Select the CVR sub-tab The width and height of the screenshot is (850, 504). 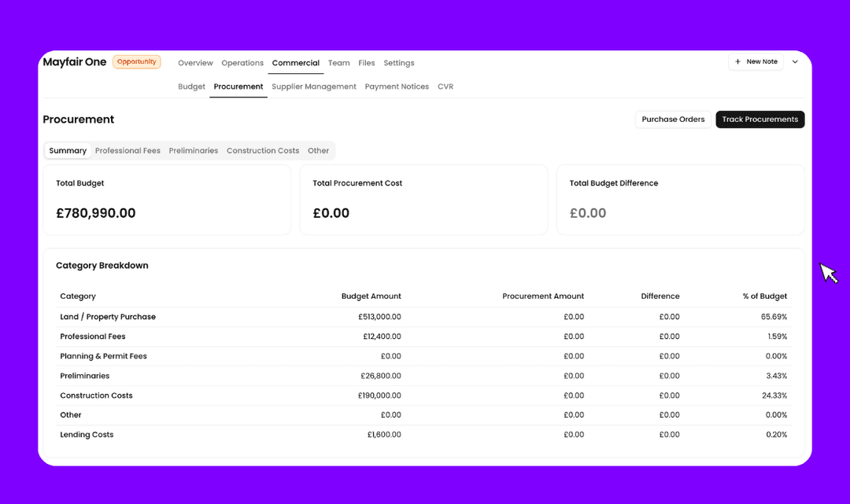445,86
